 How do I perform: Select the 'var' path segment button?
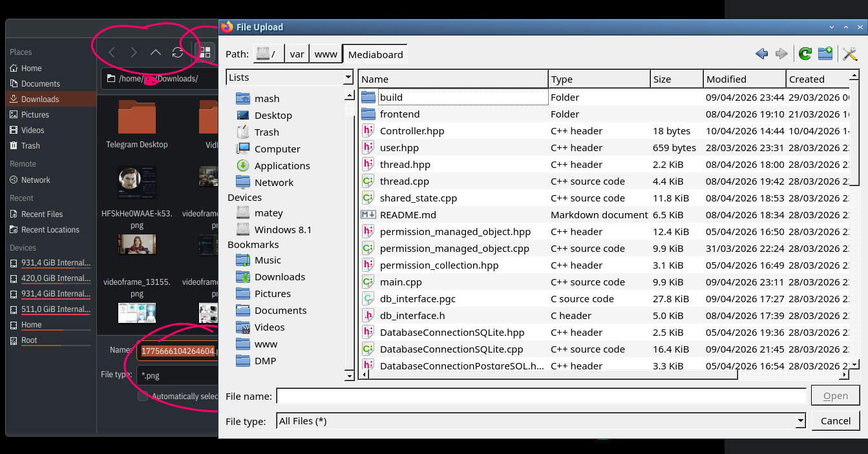297,54
